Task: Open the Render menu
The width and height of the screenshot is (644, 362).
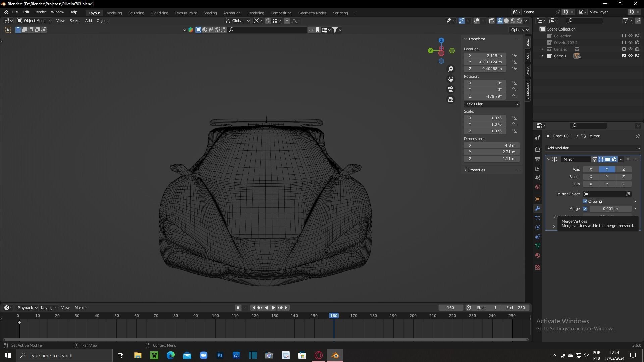Action: point(40,12)
